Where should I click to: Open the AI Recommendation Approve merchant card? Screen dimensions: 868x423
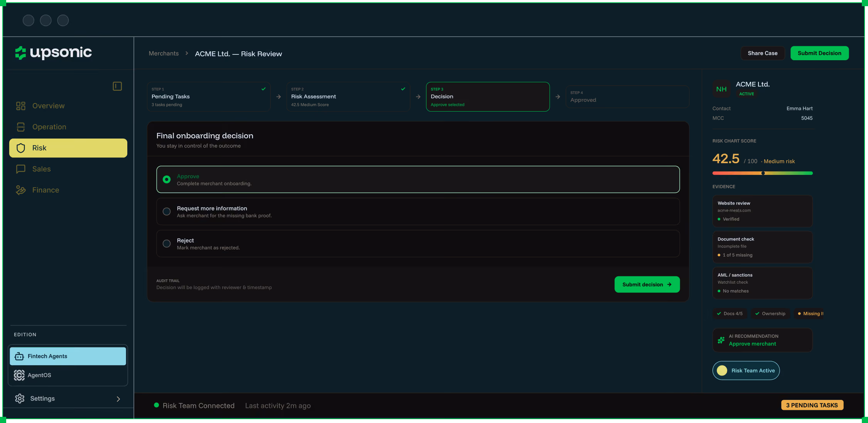[x=763, y=340]
